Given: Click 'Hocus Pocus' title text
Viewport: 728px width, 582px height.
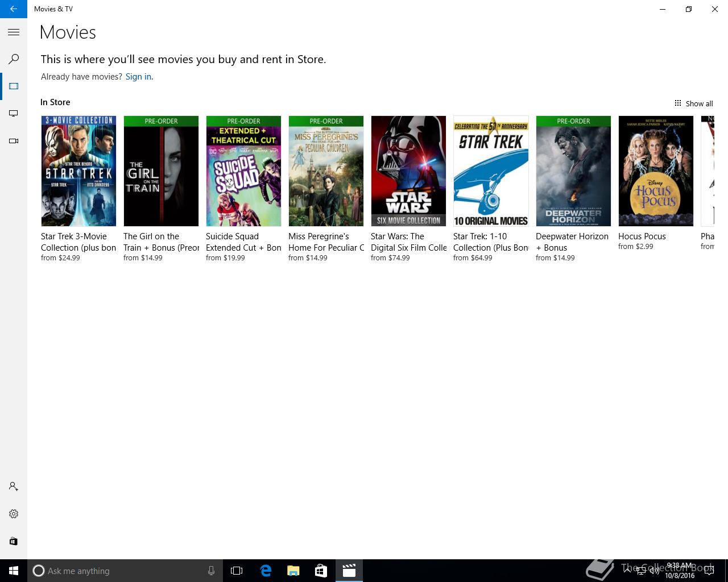Looking at the screenshot, I should (642, 236).
